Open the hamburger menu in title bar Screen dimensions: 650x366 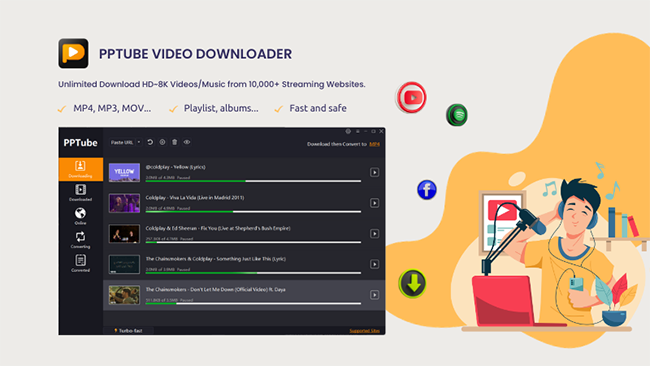pyautogui.click(x=357, y=131)
